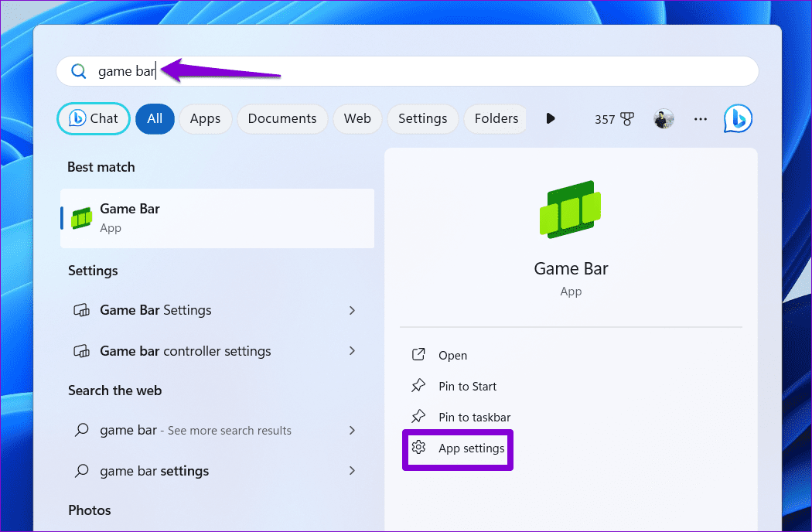Click the Bing icon inside the Chat filter
Image resolution: width=812 pixels, height=532 pixels.
80,118
